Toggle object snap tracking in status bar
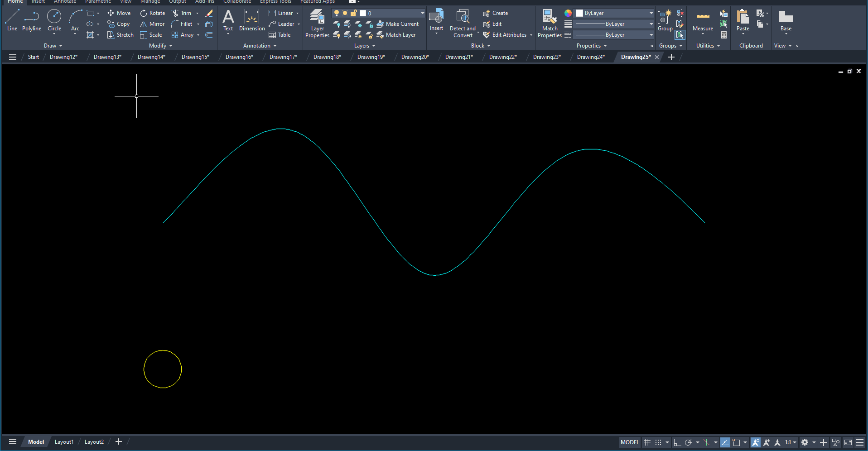The image size is (868, 451). click(x=725, y=442)
